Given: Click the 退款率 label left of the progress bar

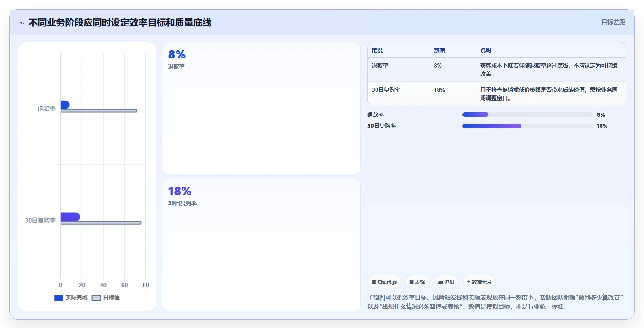Looking at the screenshot, I should click(376, 115).
